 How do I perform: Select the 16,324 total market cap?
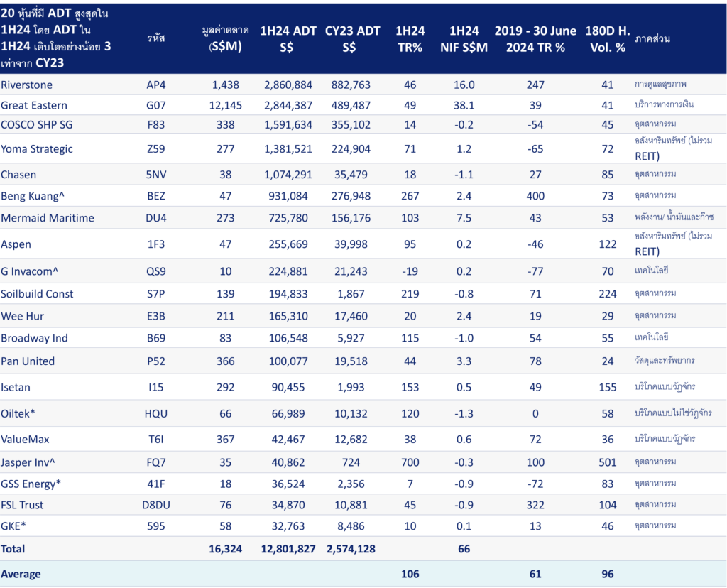pyautogui.click(x=225, y=549)
